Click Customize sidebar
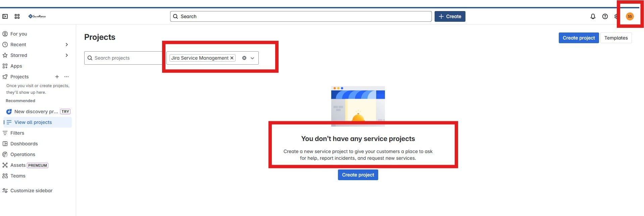This screenshot has width=644, height=216. point(31,191)
